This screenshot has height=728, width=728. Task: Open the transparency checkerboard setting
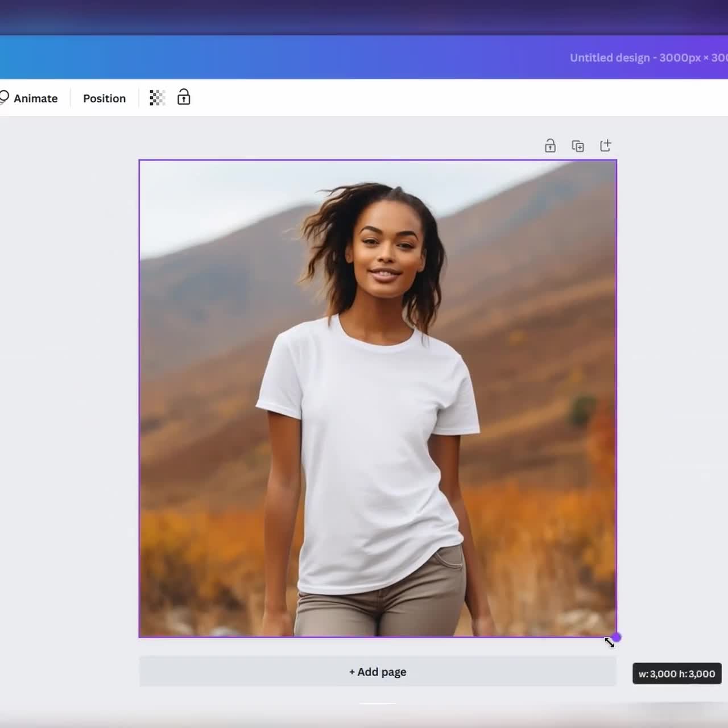tap(157, 98)
